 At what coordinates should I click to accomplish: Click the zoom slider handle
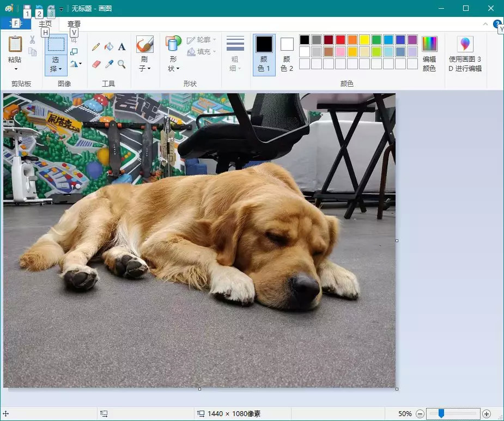tap(441, 414)
